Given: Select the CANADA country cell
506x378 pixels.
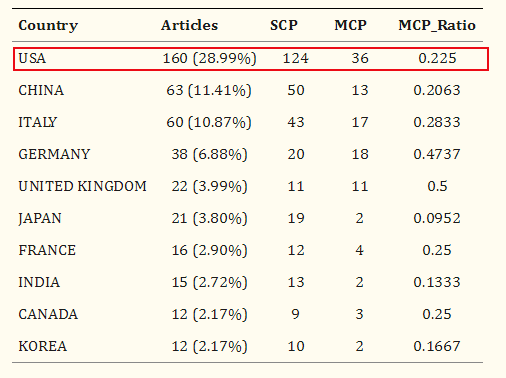Looking at the screenshot, I should pyautogui.click(x=48, y=314).
